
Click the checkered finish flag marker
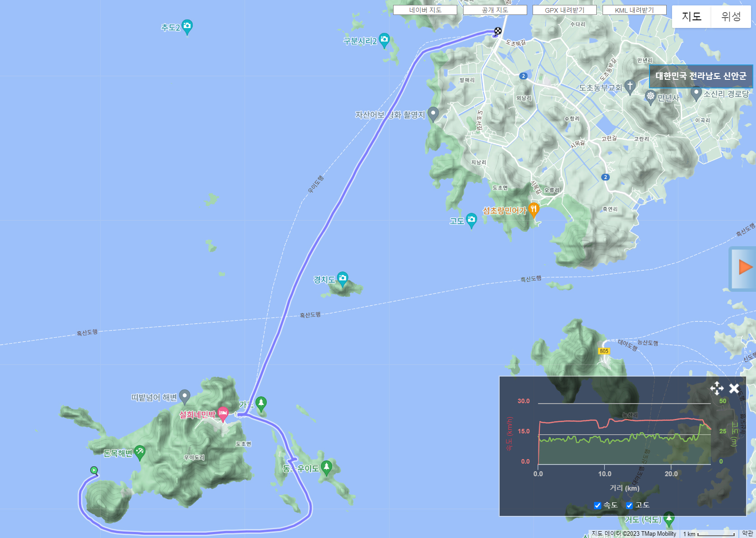click(497, 31)
